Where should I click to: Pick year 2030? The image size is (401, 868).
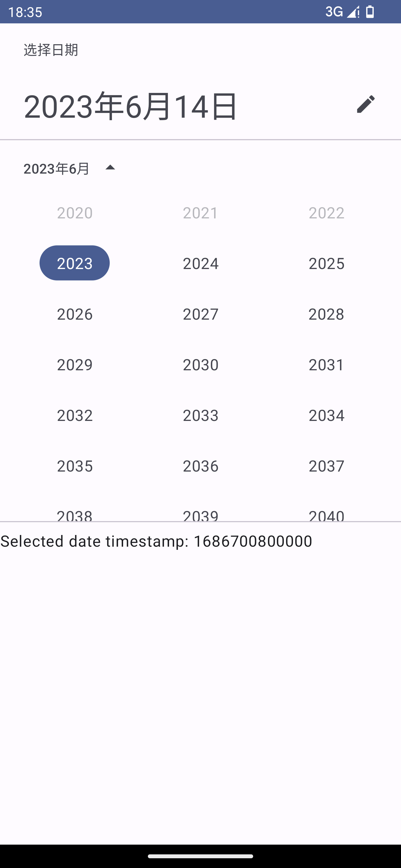pyautogui.click(x=201, y=364)
